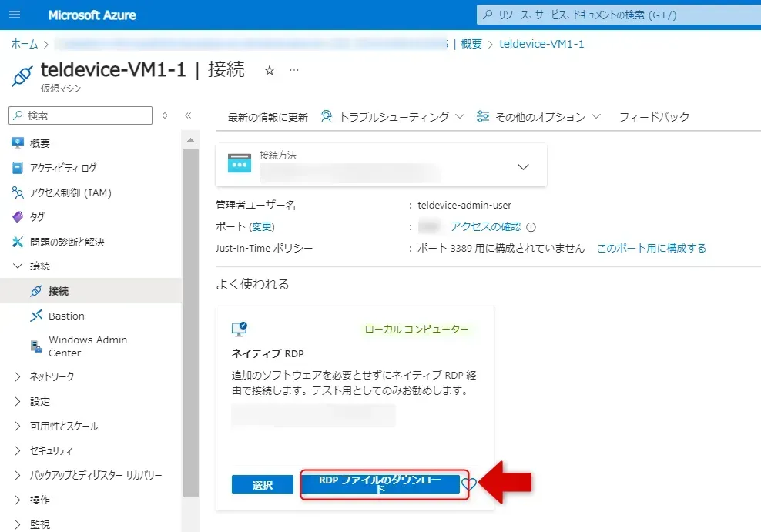The image size is (761, 532).
Task: Open the ellipsis more options beside title
Action: [x=293, y=70]
